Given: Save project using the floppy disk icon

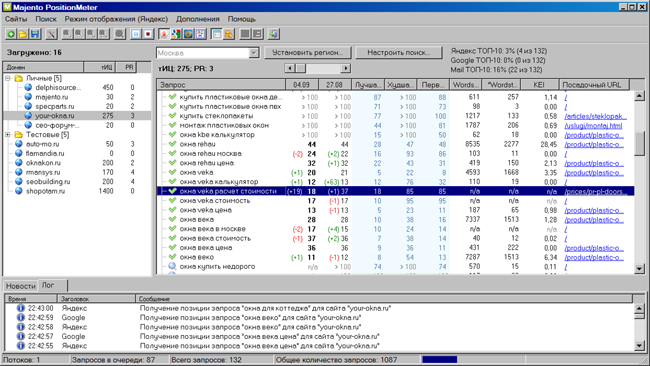Looking at the screenshot, I should pyautogui.click(x=35, y=34).
